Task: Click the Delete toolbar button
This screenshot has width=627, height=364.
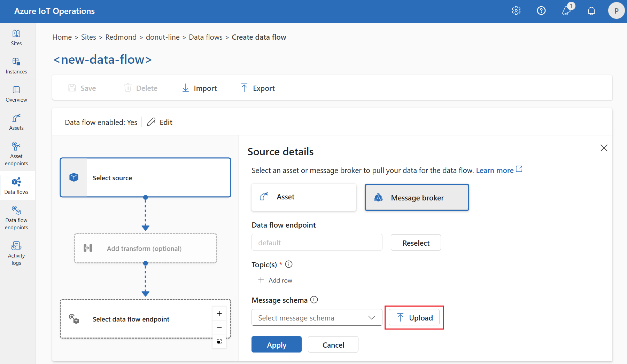Action: pos(141,88)
